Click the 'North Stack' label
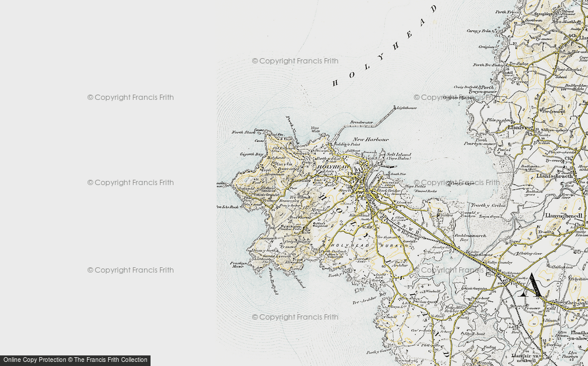Image resolution: width=588 pixels, height=366 pixels. 243,132
